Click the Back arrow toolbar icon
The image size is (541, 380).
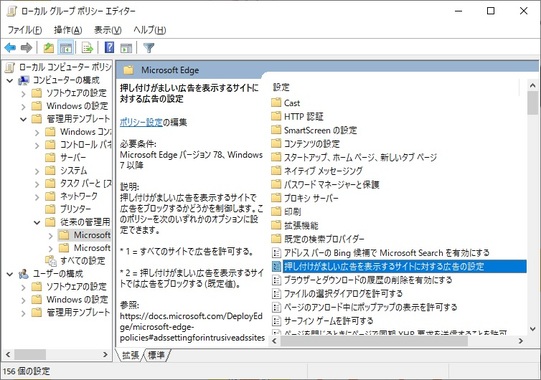10,48
